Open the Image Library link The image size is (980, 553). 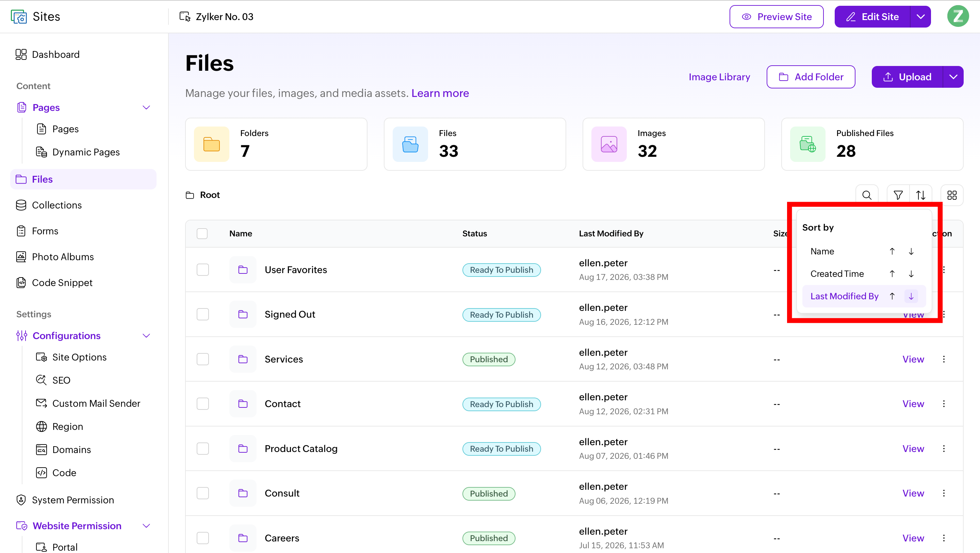(x=719, y=77)
